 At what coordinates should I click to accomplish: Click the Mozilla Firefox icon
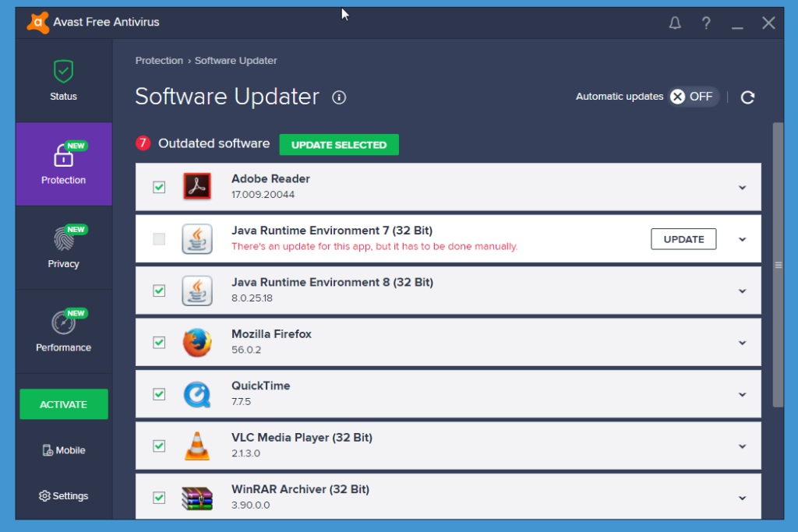pyautogui.click(x=197, y=342)
